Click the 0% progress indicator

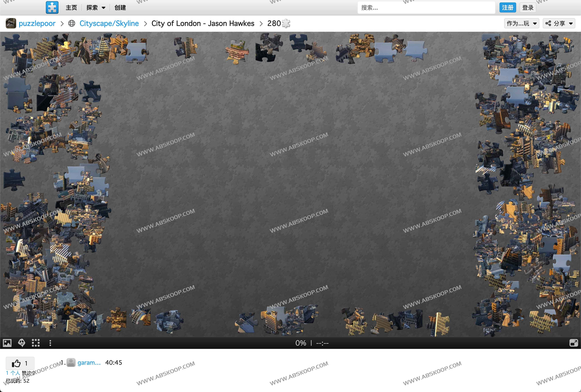(301, 343)
